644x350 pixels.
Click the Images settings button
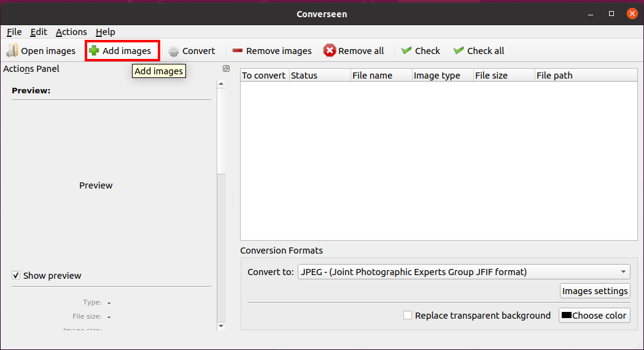[x=595, y=291]
